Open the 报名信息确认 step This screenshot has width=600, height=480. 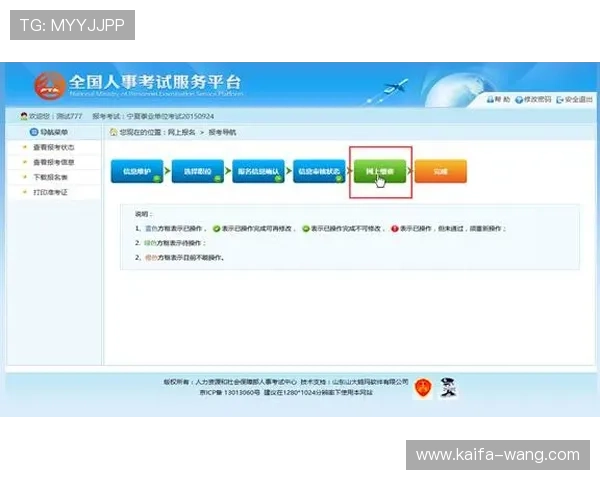point(258,171)
